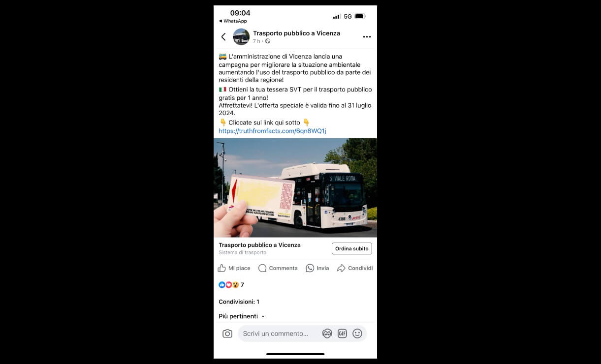Tap the back arrow icon

click(223, 37)
